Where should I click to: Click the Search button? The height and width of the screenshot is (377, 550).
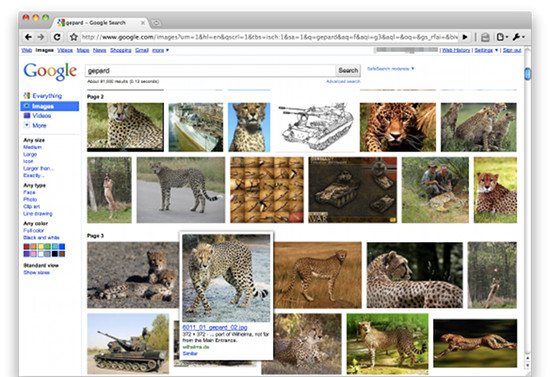point(348,70)
